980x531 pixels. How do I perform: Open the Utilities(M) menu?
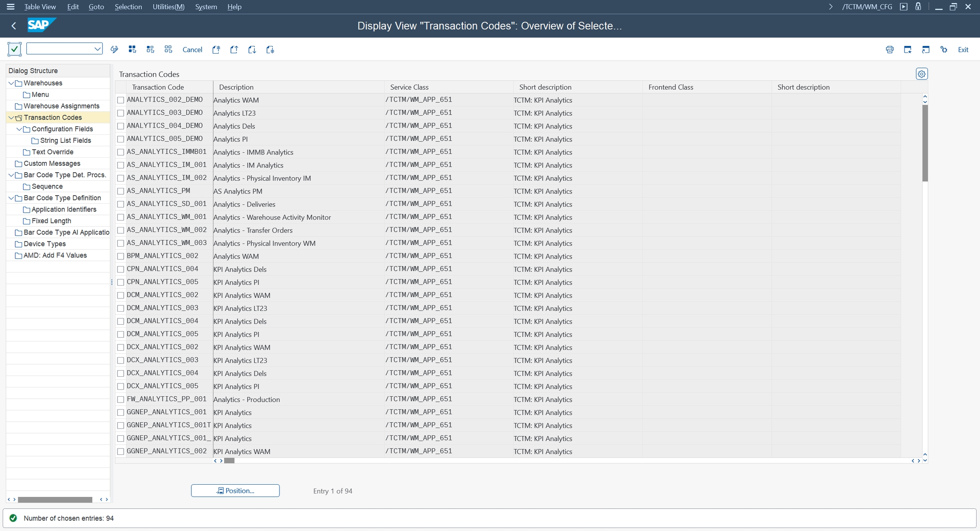168,7
